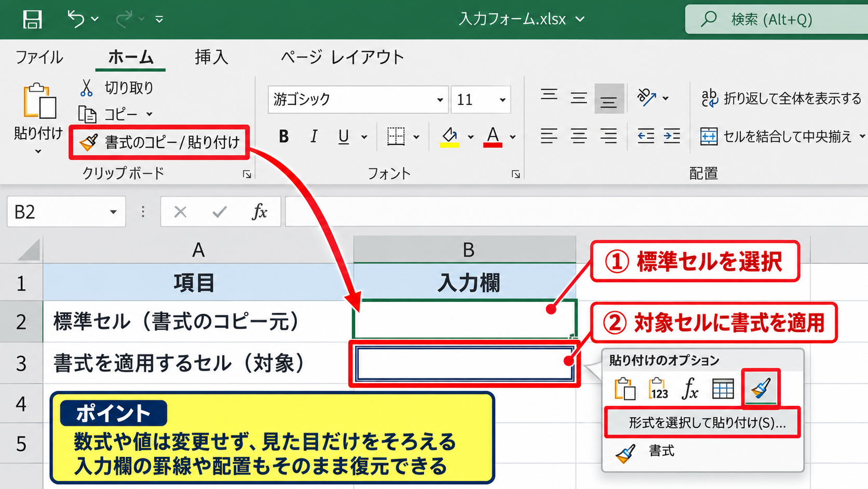Switch to the ホーム tab

[130, 57]
